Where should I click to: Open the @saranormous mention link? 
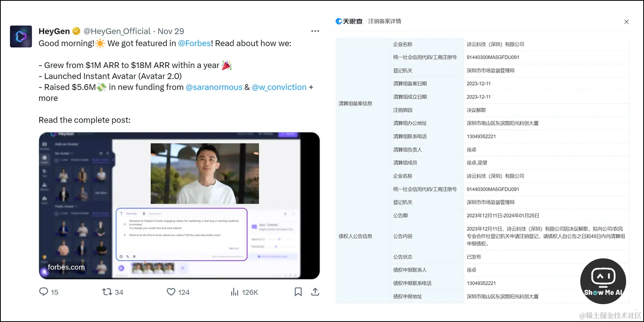tap(214, 87)
